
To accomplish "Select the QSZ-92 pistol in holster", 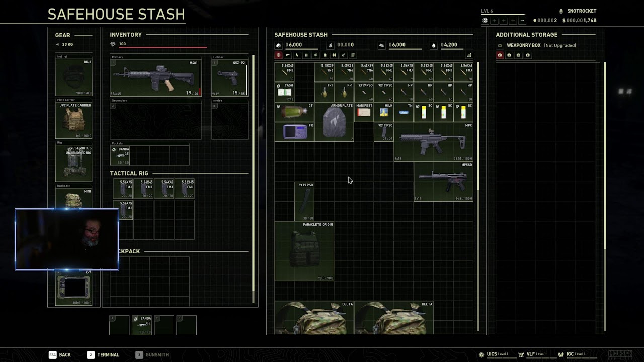I will 229,78.
